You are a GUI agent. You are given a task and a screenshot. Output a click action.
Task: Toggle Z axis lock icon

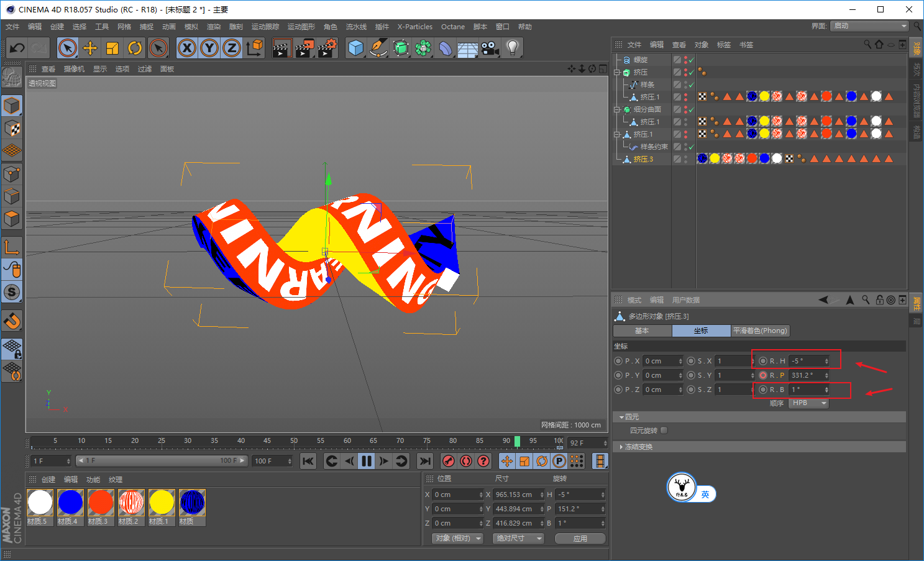[232, 48]
